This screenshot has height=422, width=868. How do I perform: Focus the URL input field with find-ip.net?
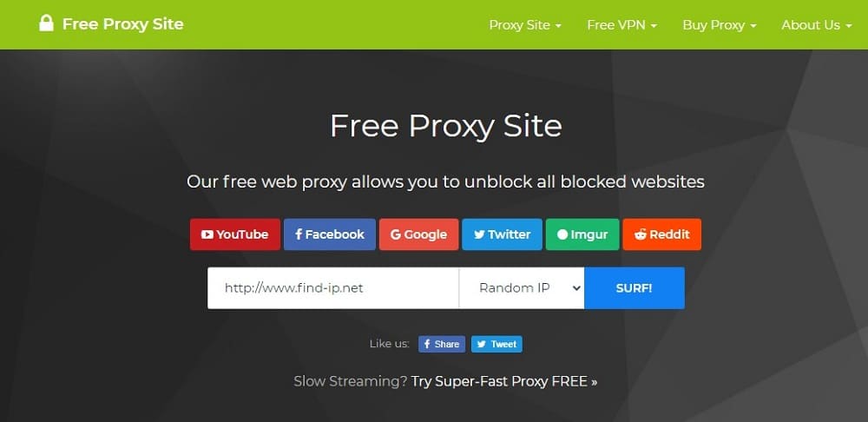pos(333,288)
